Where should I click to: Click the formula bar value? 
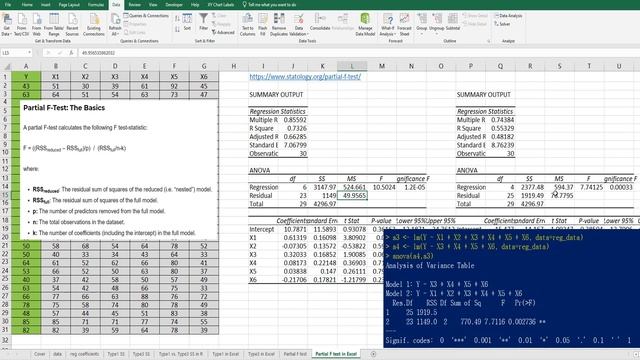pos(98,53)
